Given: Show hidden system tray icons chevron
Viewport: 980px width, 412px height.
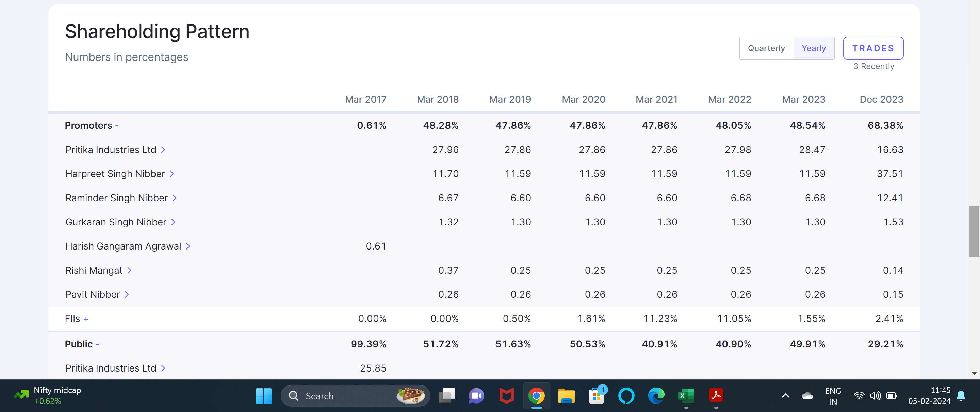Looking at the screenshot, I should pyautogui.click(x=785, y=396).
